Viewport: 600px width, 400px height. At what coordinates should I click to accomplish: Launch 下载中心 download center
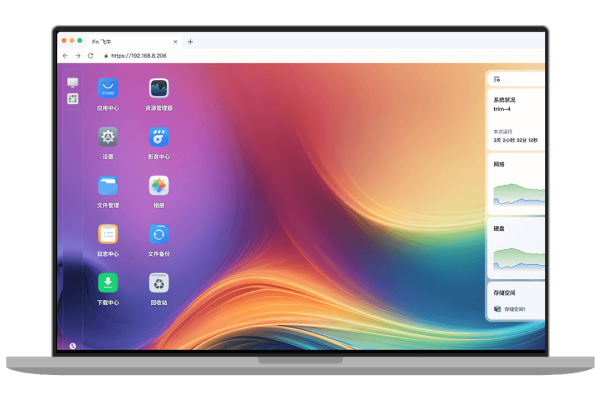click(108, 282)
